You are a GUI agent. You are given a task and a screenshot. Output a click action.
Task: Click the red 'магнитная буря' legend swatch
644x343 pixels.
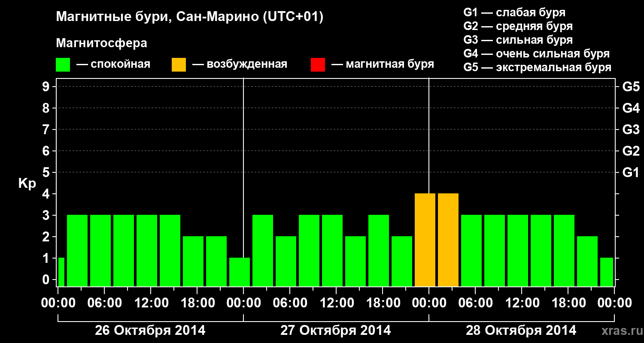(x=318, y=65)
